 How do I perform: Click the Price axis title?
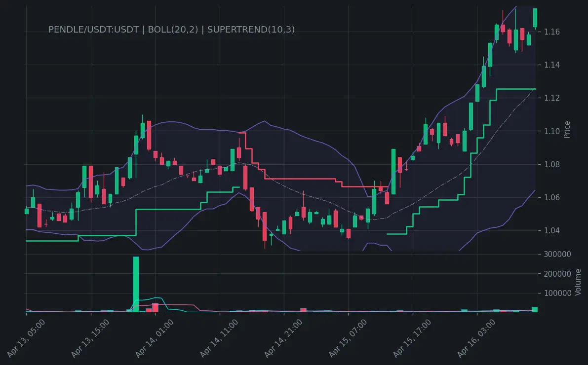(x=567, y=130)
